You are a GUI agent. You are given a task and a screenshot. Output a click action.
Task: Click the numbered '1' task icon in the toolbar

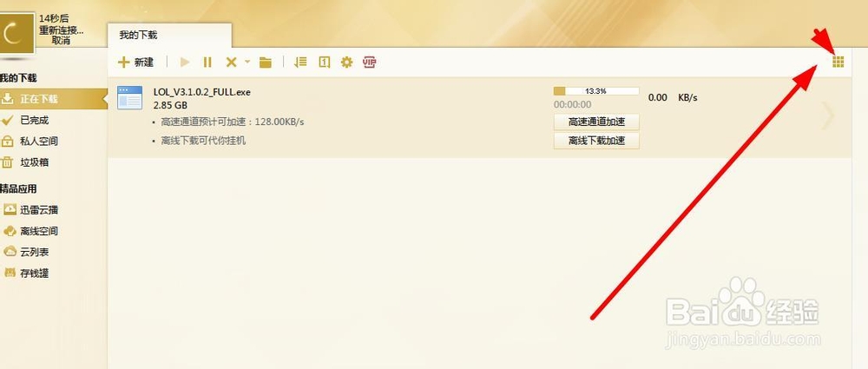[325, 62]
